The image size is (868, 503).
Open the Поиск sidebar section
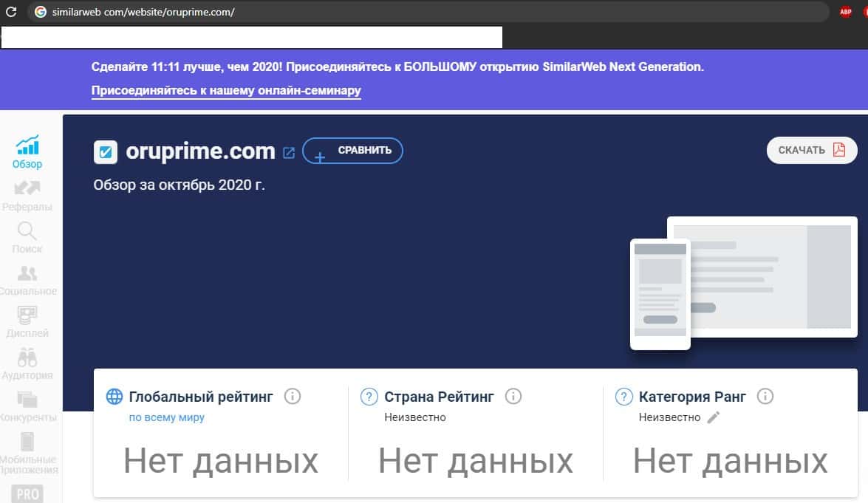[x=27, y=238]
